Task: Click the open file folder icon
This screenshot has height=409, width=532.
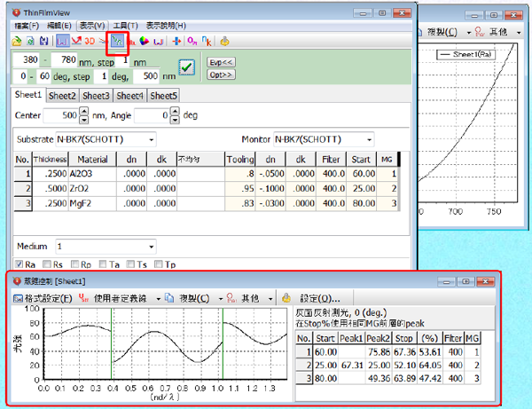Action: 16,42
